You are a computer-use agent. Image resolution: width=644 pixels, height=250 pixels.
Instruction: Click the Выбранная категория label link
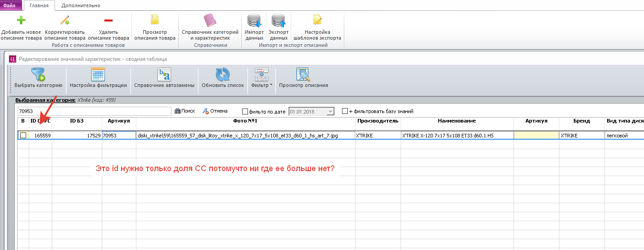pos(45,100)
